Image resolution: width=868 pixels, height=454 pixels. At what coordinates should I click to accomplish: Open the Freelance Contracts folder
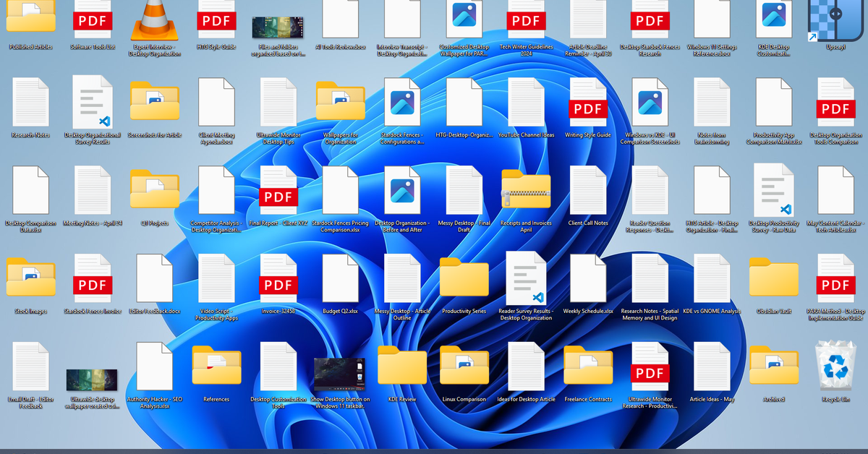(587, 366)
